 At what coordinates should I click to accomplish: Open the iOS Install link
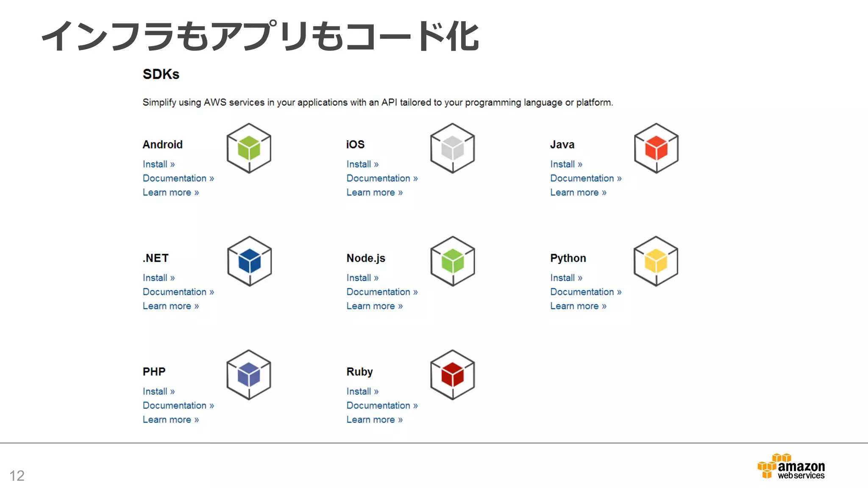362,164
